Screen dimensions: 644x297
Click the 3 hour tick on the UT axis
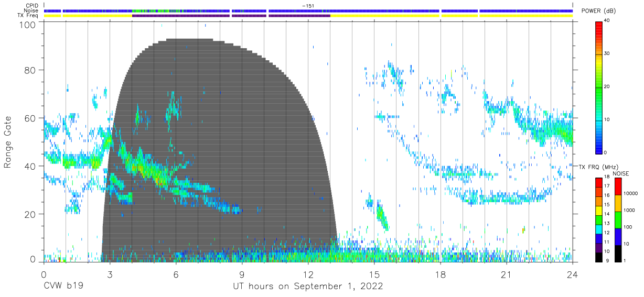110,274
